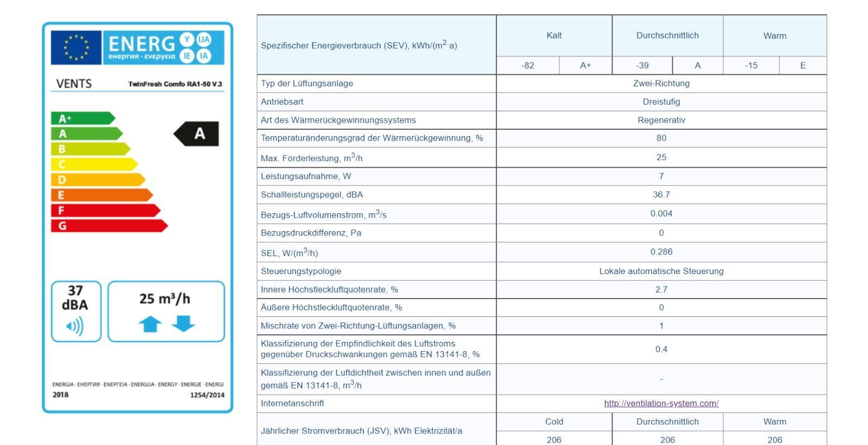This screenshot has width=868, height=445.
Task: Click the dark green A+ efficiency bar
Action: 83,118
